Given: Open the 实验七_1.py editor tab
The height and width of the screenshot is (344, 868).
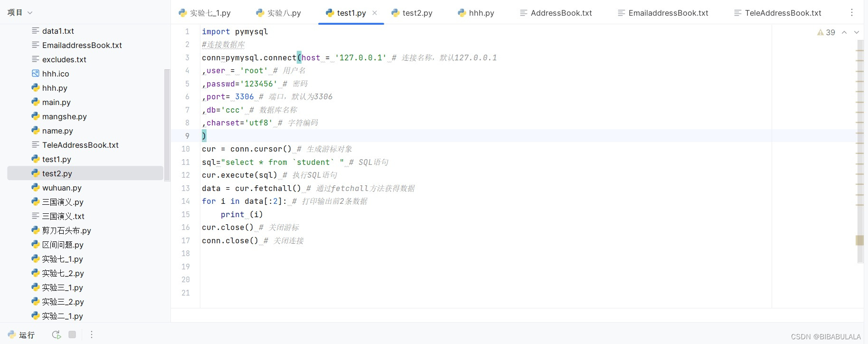Looking at the screenshot, I should pos(205,13).
